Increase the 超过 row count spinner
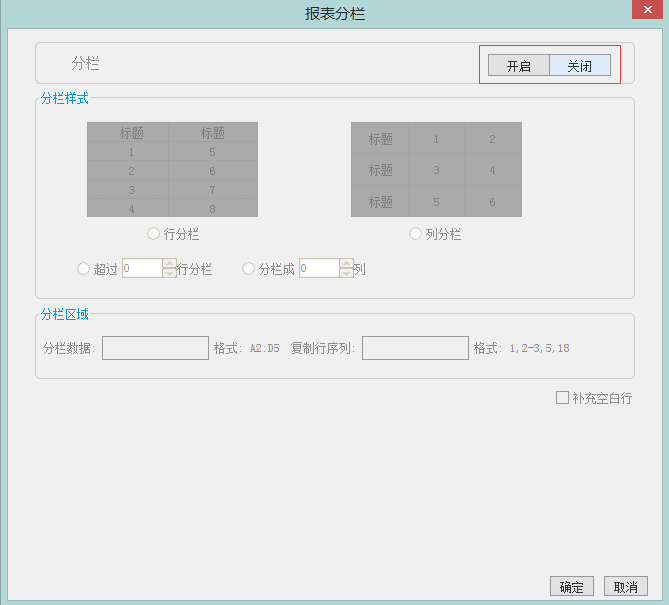669x605 pixels. pos(169,263)
